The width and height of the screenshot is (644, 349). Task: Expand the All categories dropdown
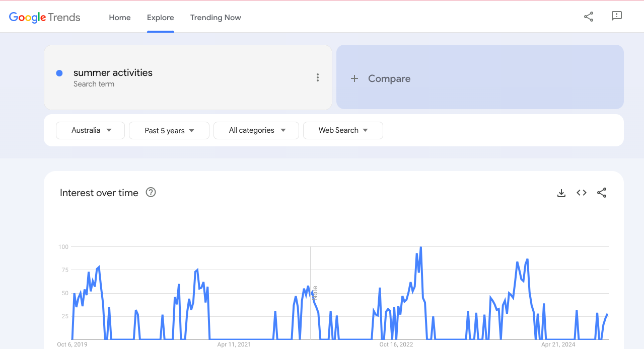pyautogui.click(x=256, y=130)
